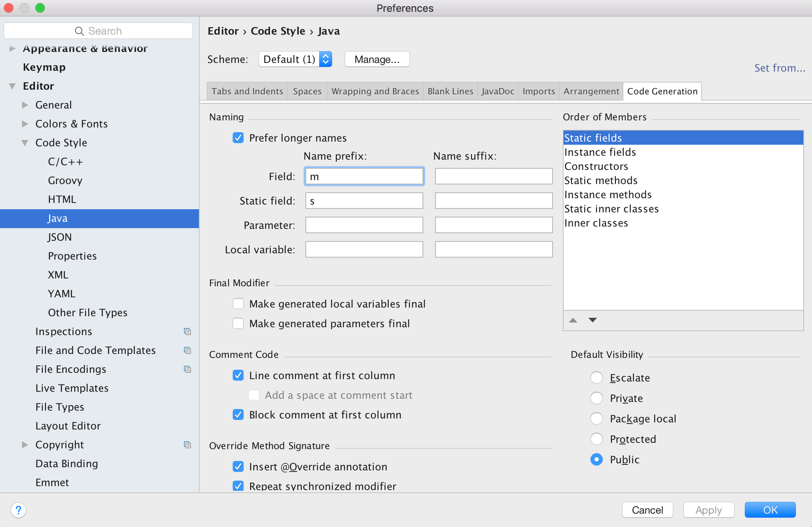Image resolution: width=812 pixels, height=527 pixels.
Task: Expand the Colors & Fonts node
Action: tap(25, 124)
